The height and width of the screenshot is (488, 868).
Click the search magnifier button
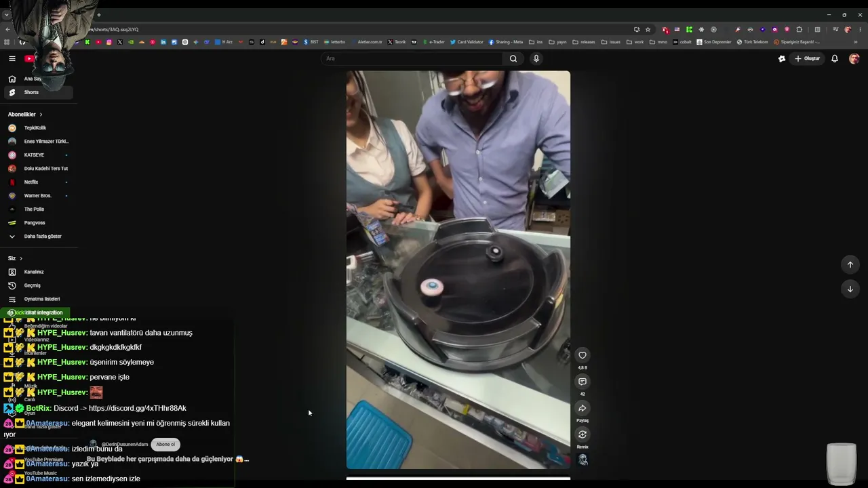click(513, 59)
